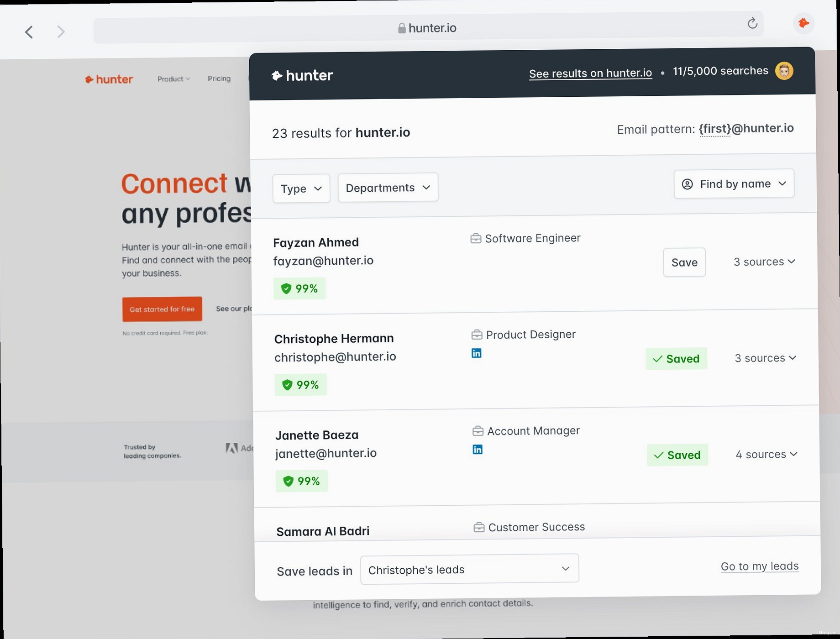
Task: Click the Hunter logo in popup header
Action: point(302,75)
